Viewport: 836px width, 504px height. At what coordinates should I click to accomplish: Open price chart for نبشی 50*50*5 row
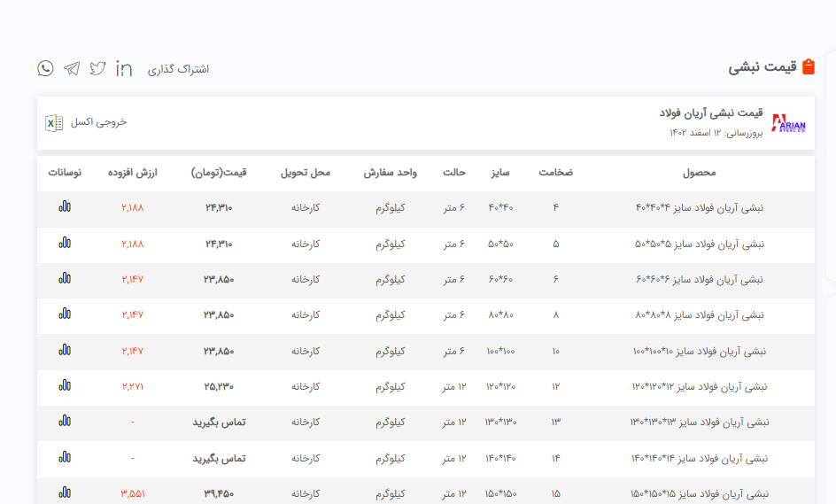click(x=65, y=243)
